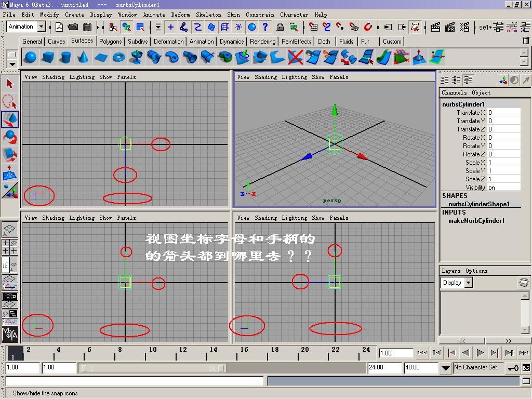Click the current time field showing 1.00
The height and width of the screenshot is (399, 532).
(395, 353)
